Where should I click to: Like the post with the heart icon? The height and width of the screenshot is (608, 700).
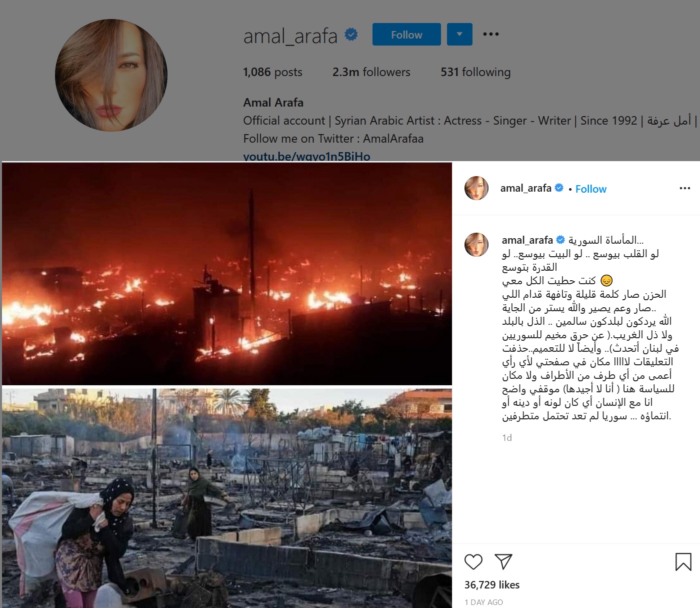pyautogui.click(x=473, y=562)
